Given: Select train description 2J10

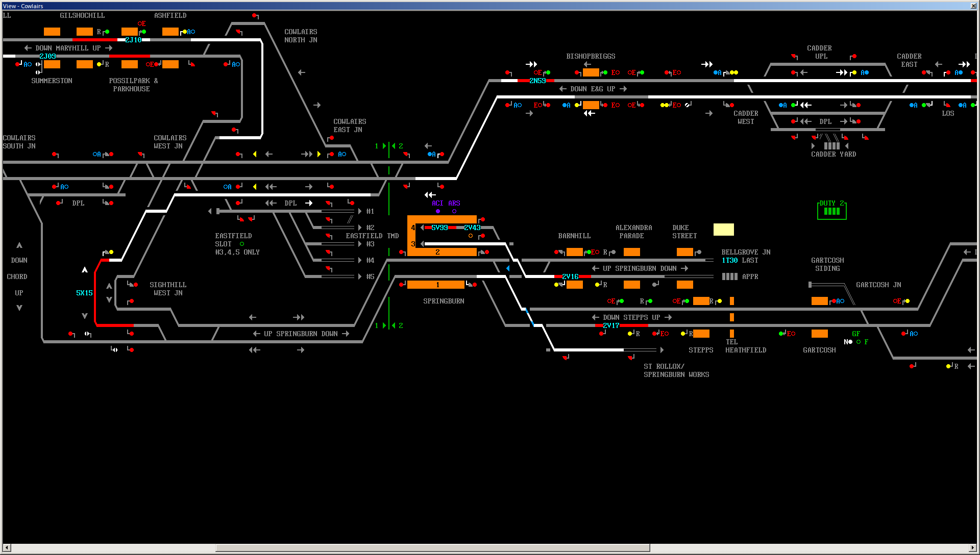Looking at the screenshot, I should pyautogui.click(x=133, y=40).
